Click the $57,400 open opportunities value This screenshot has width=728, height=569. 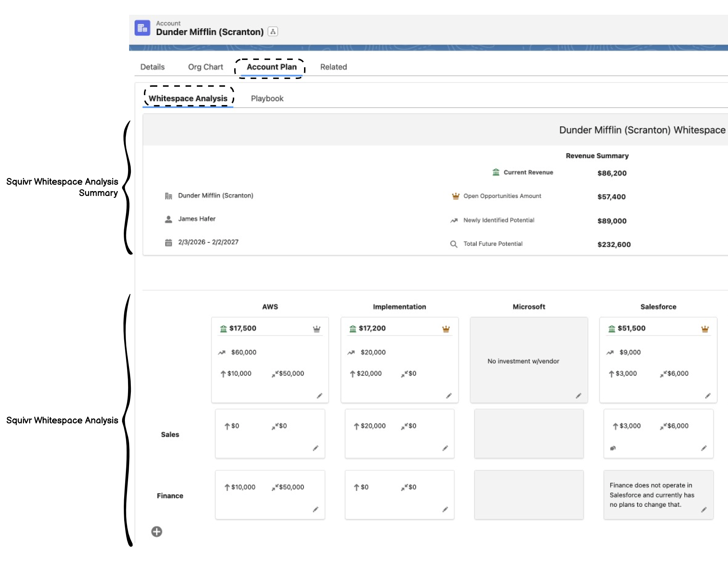(612, 197)
